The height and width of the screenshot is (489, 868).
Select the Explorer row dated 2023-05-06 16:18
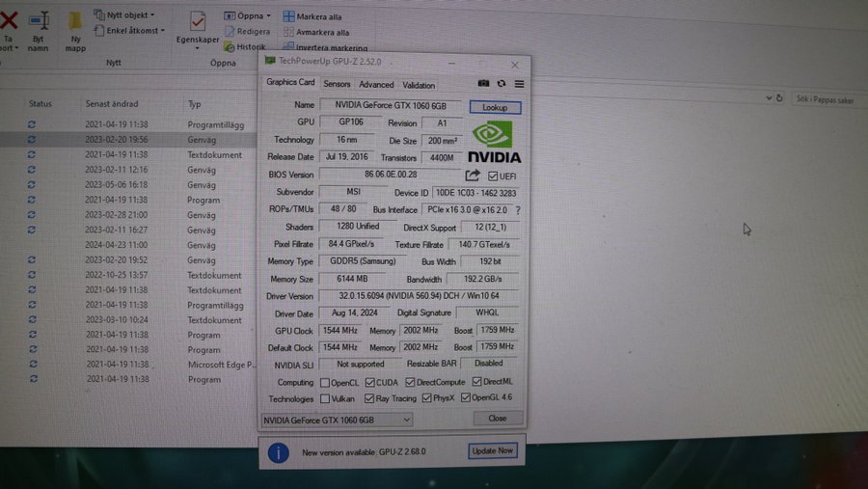(128, 184)
